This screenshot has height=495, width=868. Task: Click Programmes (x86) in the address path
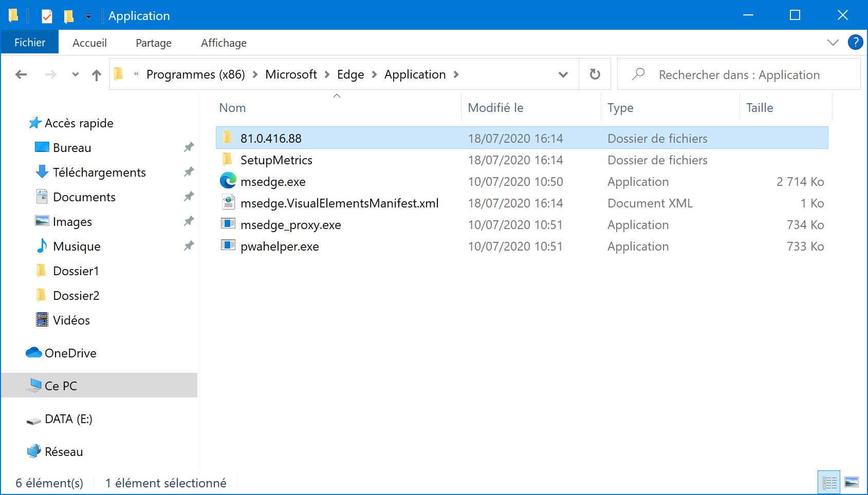pyautogui.click(x=196, y=74)
